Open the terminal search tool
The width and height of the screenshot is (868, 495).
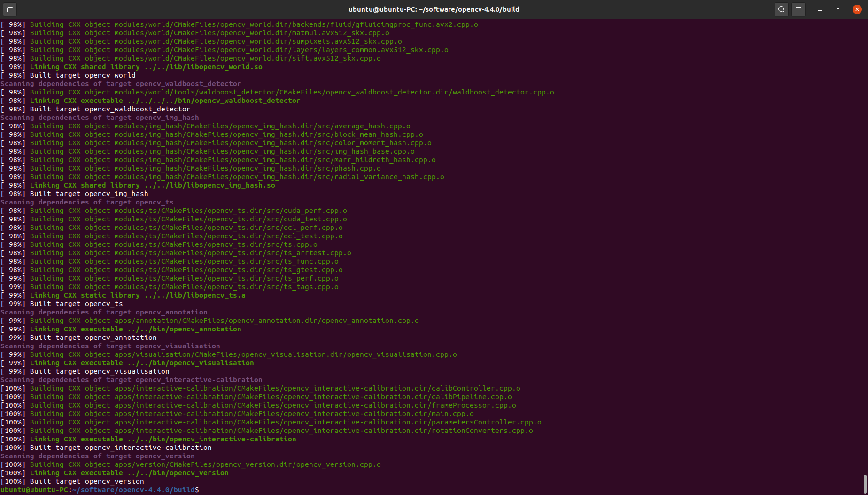click(781, 9)
